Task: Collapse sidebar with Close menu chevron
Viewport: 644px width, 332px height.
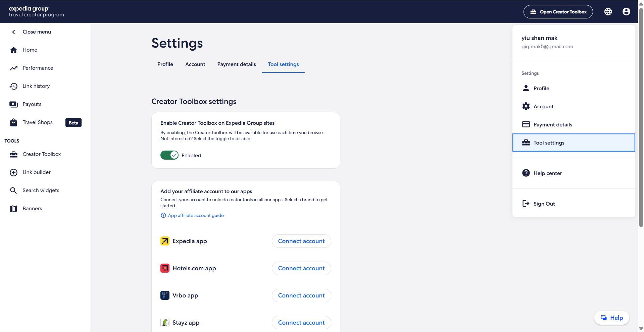Action: coord(14,32)
